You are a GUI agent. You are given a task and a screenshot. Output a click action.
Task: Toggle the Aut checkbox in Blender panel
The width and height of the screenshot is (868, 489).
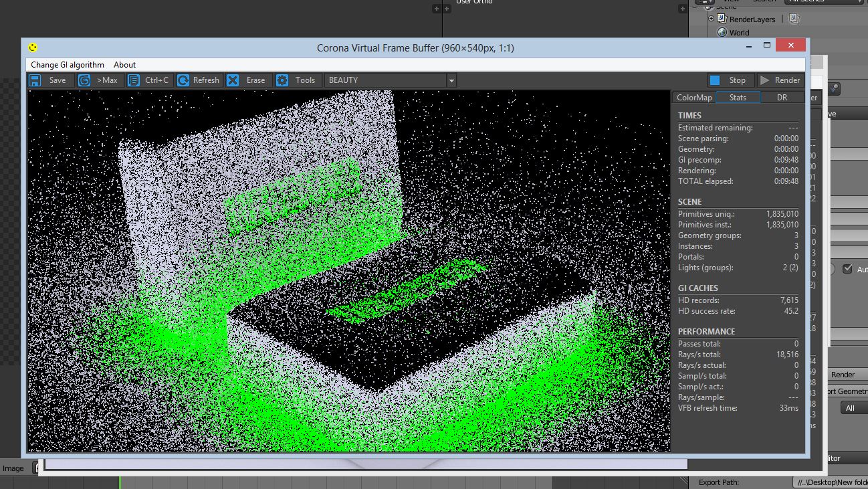(847, 269)
